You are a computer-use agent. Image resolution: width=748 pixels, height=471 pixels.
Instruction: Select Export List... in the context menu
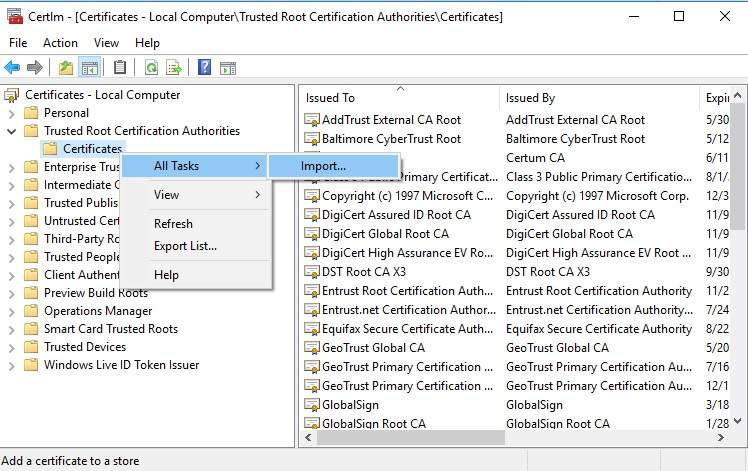point(185,246)
